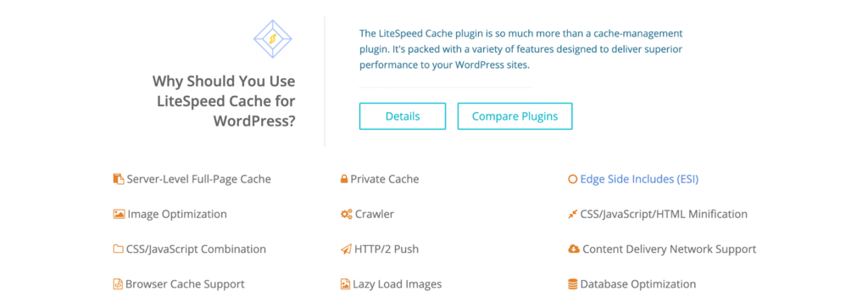Screen dimensions: 868x308
Task: Follow the Edge Side Includes (ESI) link
Action: coord(639,179)
